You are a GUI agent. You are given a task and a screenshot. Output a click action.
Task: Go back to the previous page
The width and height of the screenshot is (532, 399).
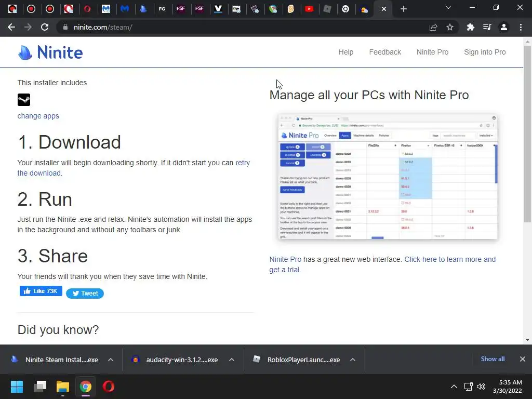tap(11, 27)
